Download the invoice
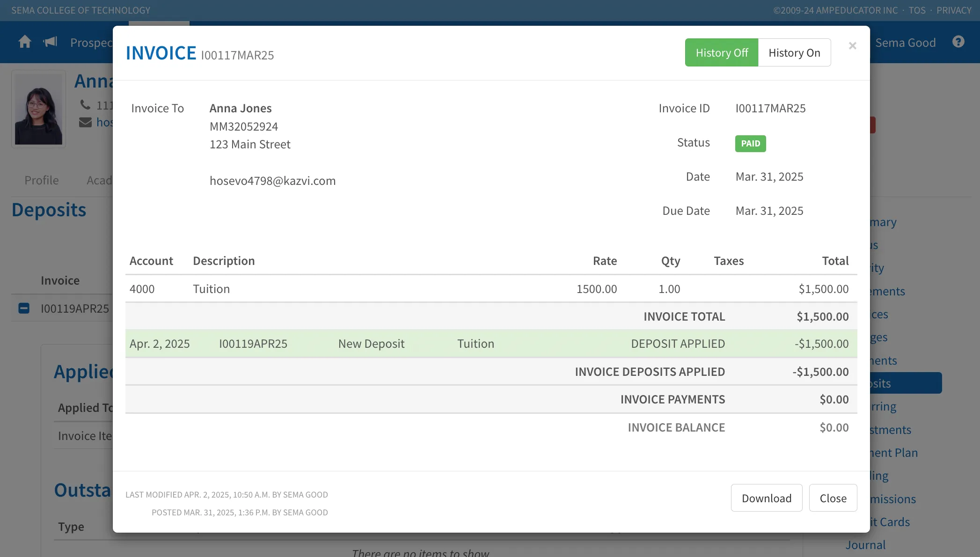This screenshot has height=557, width=980. [767, 498]
